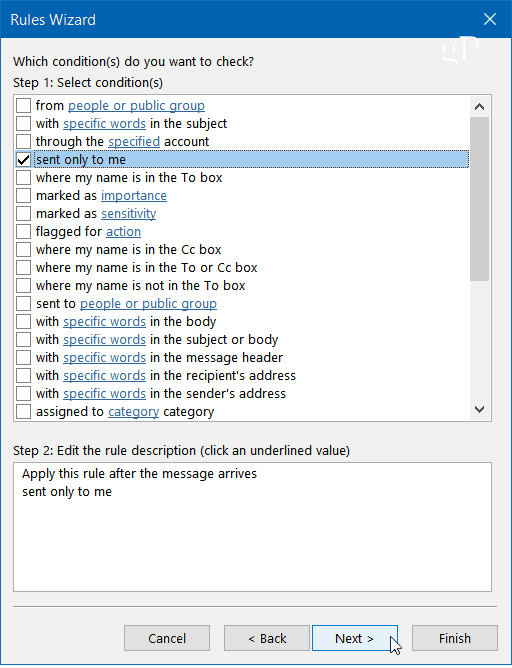The height and width of the screenshot is (668, 512).
Task: Click the "sensitivity" link
Action: point(128,213)
